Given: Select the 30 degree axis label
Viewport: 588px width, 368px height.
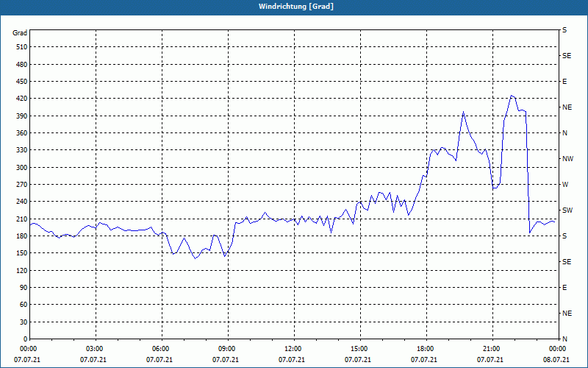Looking at the screenshot, I should click(24, 322).
